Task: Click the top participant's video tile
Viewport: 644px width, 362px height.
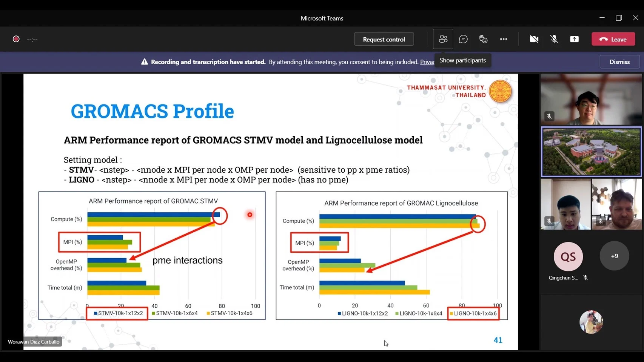Action: (x=591, y=99)
